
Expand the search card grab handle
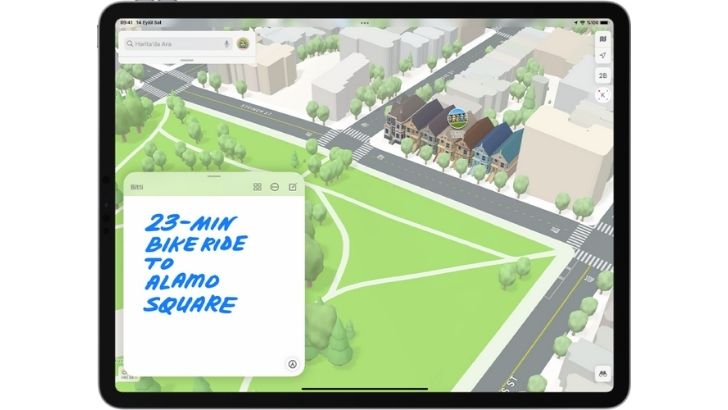click(x=186, y=59)
